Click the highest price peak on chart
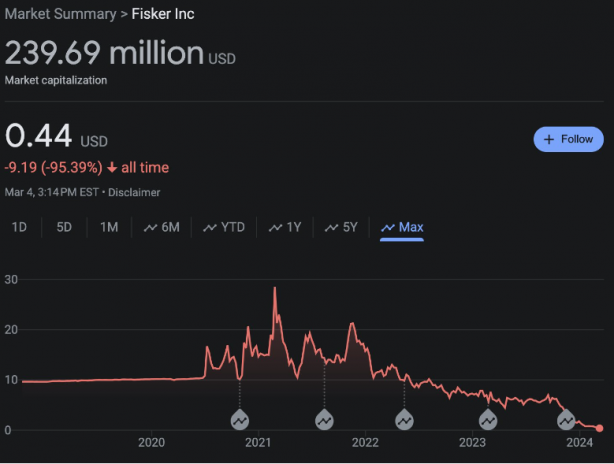The image size is (614, 464). [275, 289]
